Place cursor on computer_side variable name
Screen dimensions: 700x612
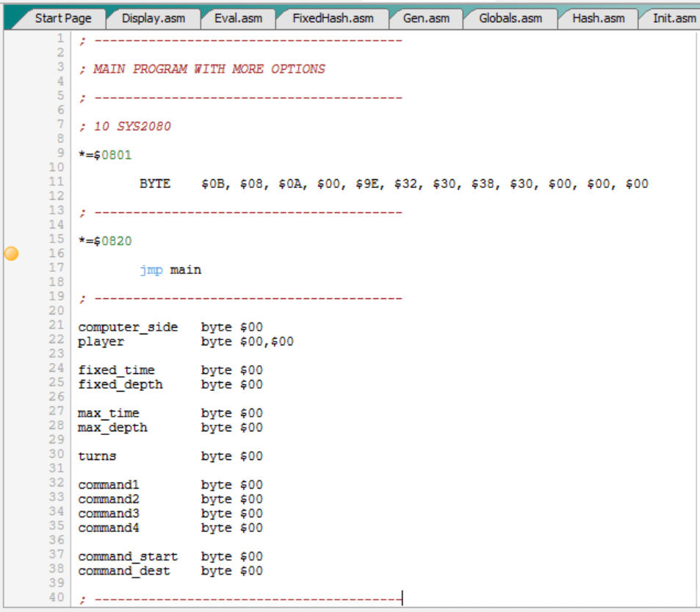tap(128, 327)
